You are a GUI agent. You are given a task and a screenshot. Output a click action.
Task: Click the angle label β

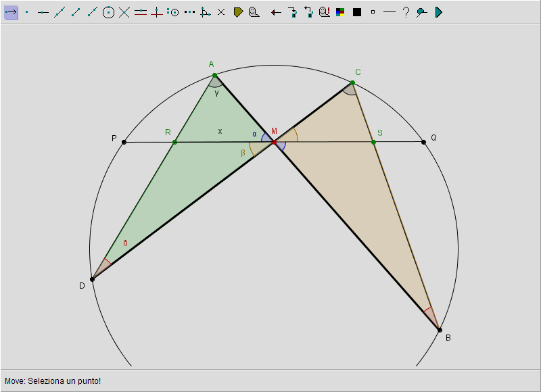tap(243, 153)
